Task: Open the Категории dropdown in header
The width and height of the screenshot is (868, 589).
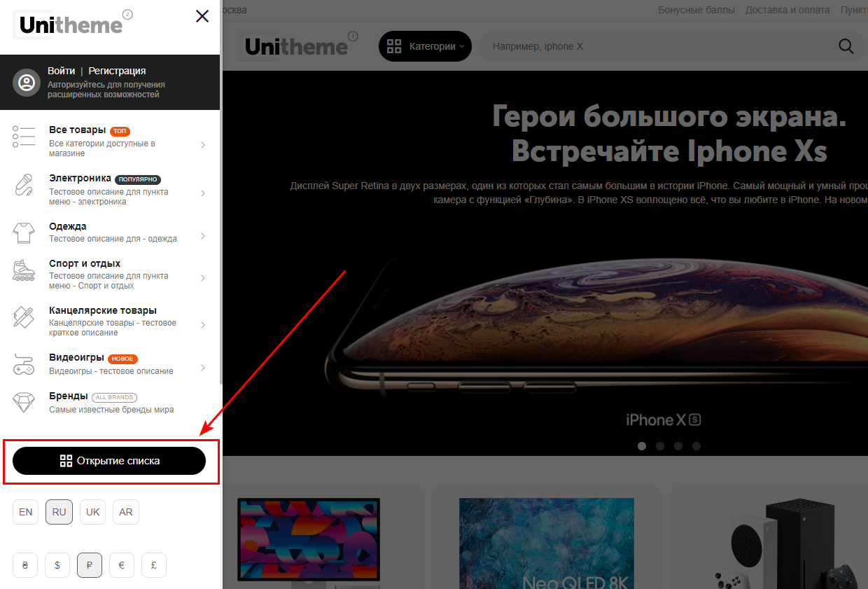Action: [425, 46]
